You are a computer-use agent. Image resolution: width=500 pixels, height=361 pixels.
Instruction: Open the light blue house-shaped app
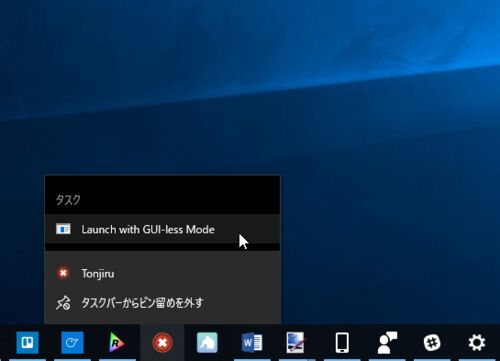click(x=207, y=342)
